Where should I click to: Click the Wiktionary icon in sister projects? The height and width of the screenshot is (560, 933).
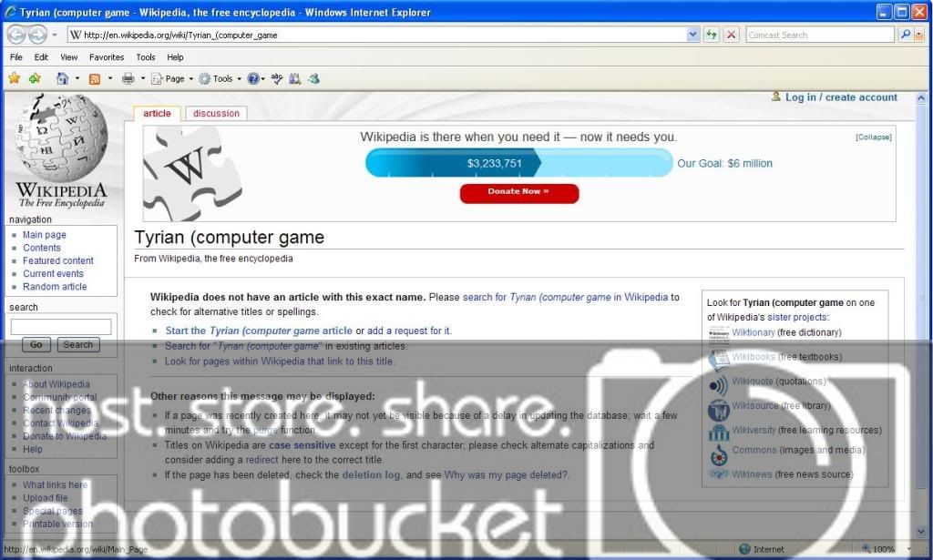click(x=719, y=335)
